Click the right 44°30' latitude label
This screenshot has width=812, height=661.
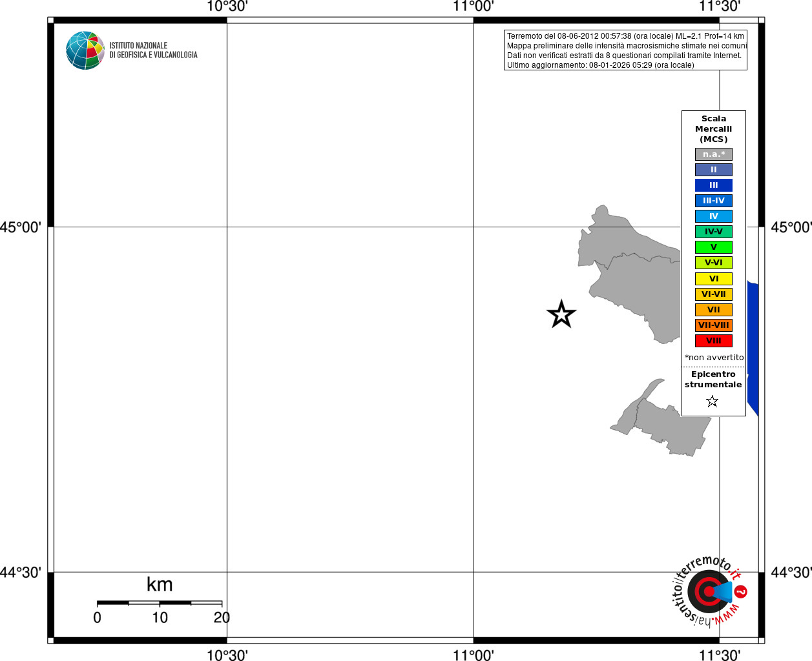pyautogui.click(x=791, y=573)
